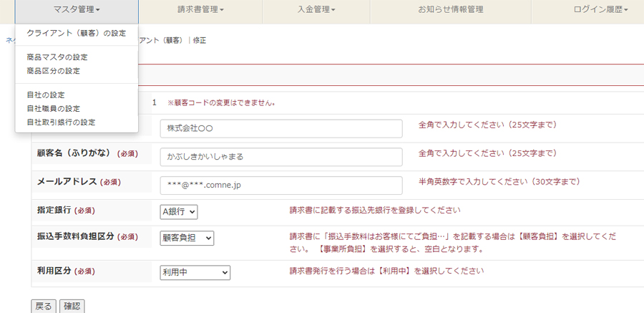Click the furigana field かぶしきかいしゃまる

pyautogui.click(x=280, y=157)
